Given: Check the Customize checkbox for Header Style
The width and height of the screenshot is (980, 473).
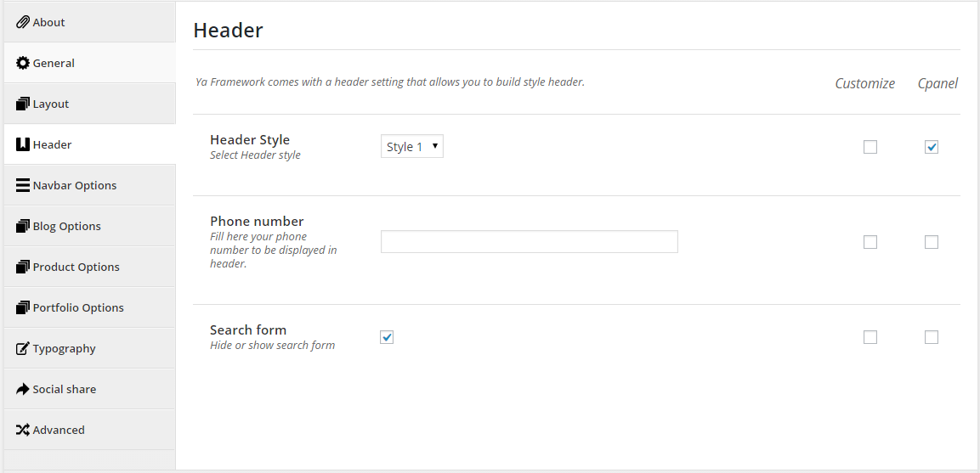Looking at the screenshot, I should (x=870, y=147).
